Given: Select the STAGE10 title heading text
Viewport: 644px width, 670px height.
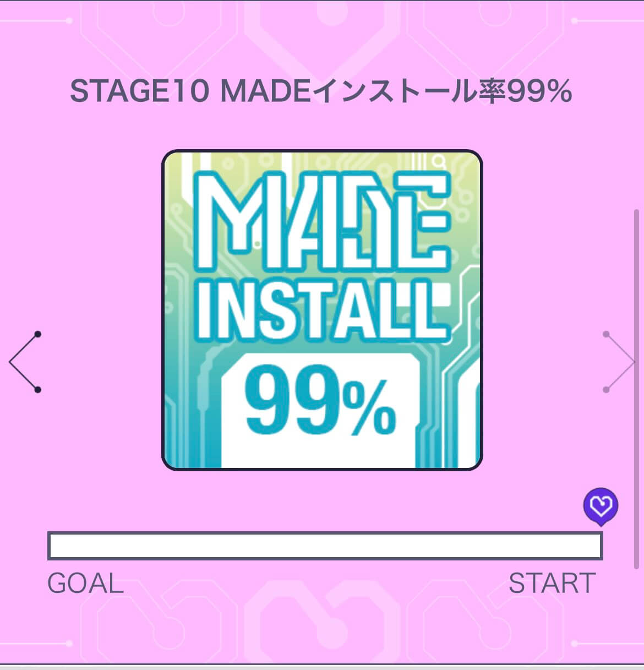Looking at the screenshot, I should (x=321, y=91).
